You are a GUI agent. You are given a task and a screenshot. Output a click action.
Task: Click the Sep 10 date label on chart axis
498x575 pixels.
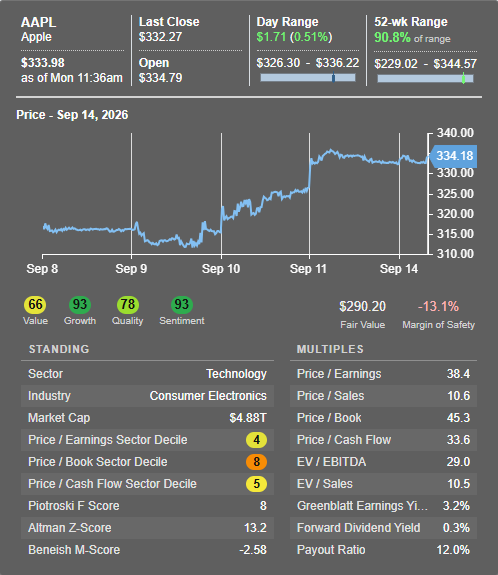click(x=221, y=269)
